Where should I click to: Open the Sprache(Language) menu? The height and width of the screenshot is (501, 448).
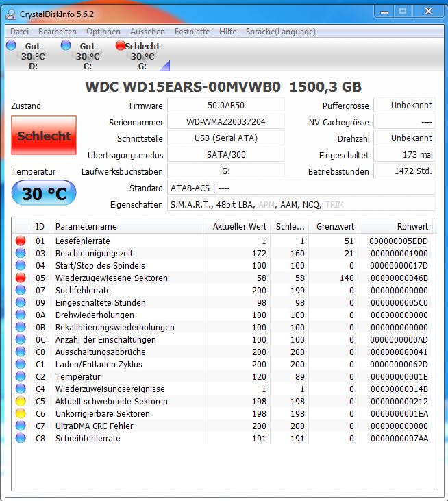coord(281,32)
